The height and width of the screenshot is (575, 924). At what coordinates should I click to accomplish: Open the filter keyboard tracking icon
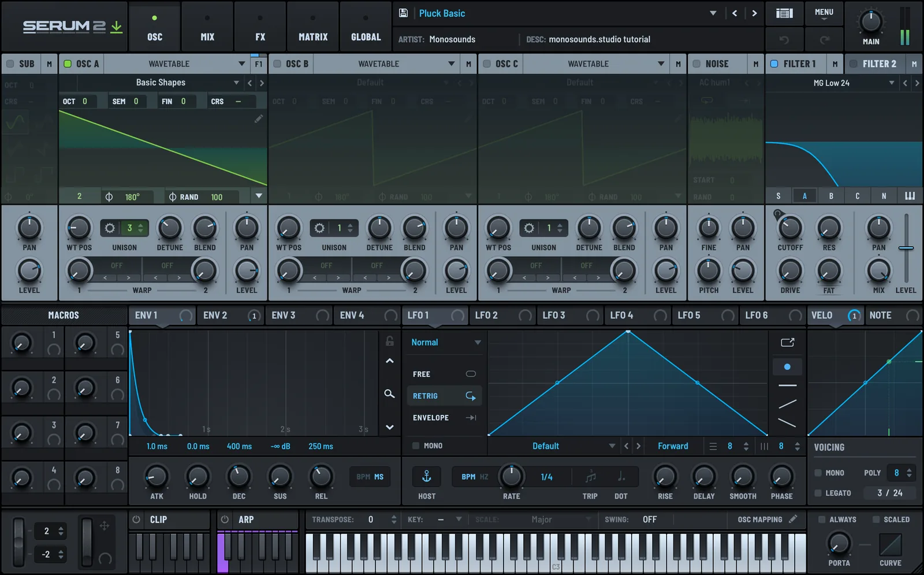(x=910, y=196)
